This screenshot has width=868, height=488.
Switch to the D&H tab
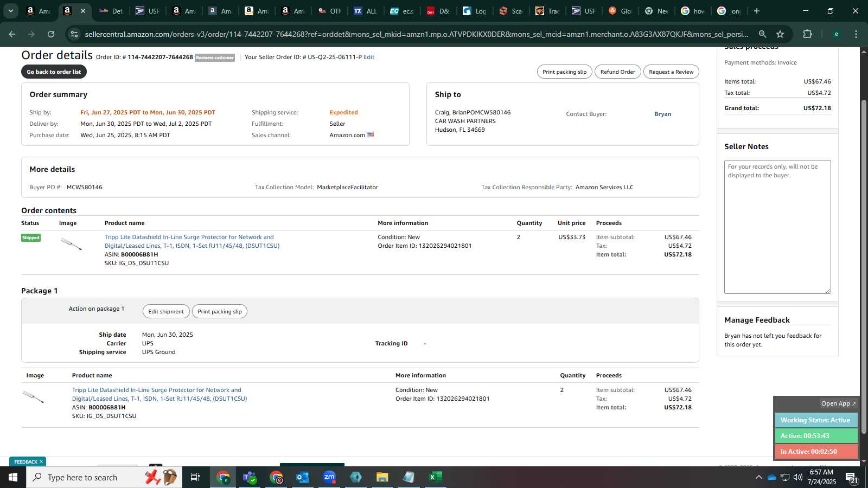pyautogui.click(x=438, y=11)
